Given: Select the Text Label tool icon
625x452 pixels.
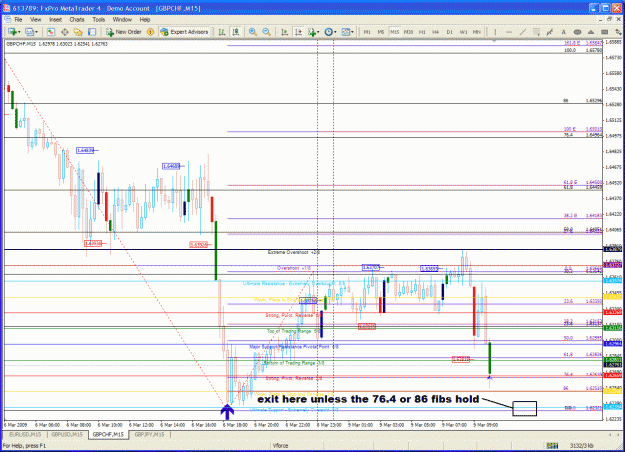Looking at the screenshot, I should 605,32.
